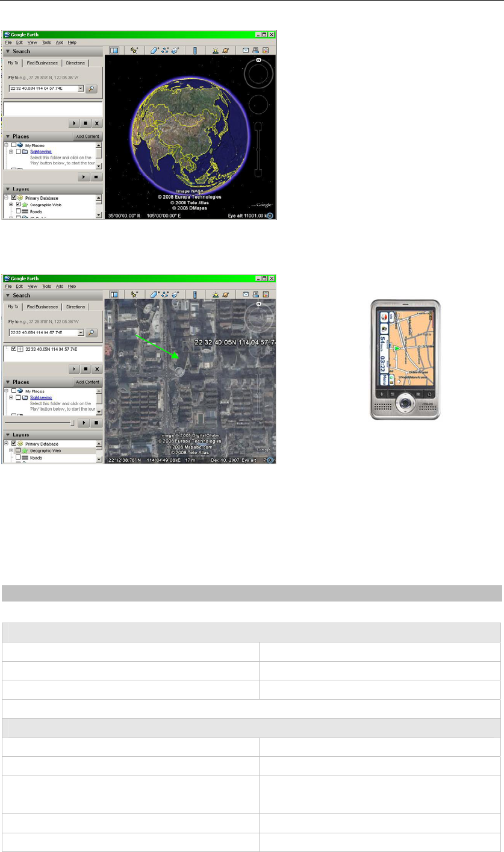The height and width of the screenshot is (852, 504).
Task: Uncheck Geographic Web in globe view window
Action: [19, 205]
